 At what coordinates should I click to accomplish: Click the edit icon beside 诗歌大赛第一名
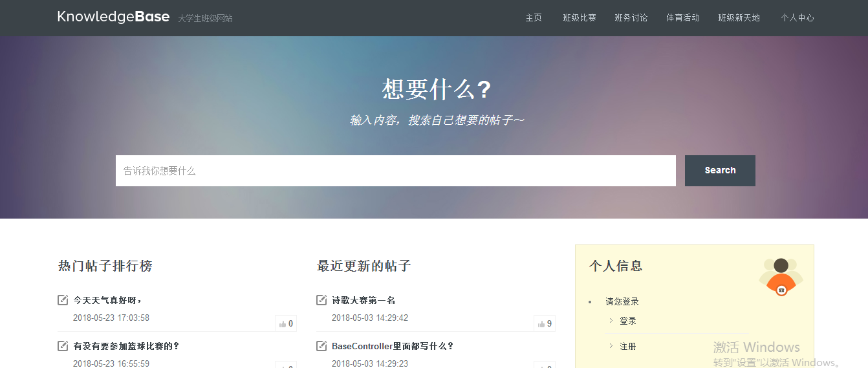[321, 300]
